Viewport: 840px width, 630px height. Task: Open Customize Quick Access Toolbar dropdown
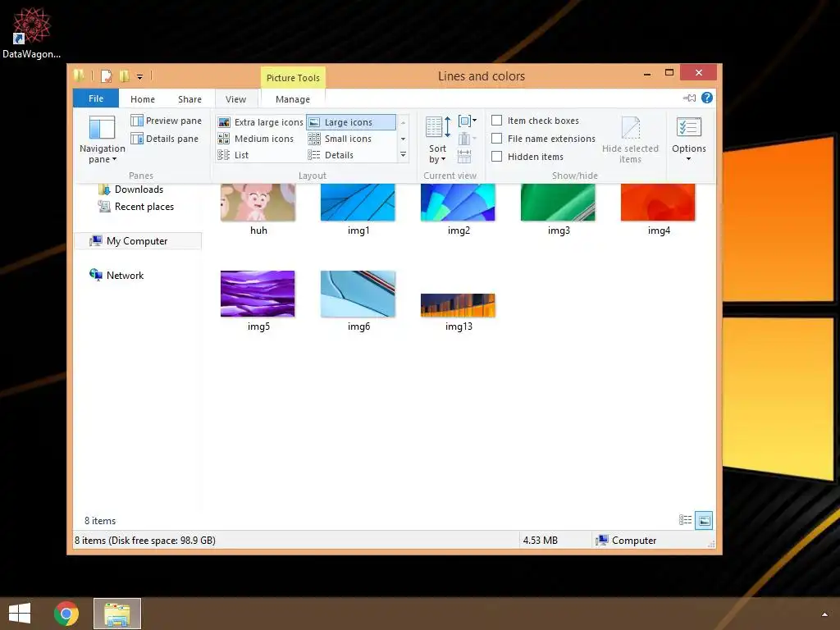(139, 76)
